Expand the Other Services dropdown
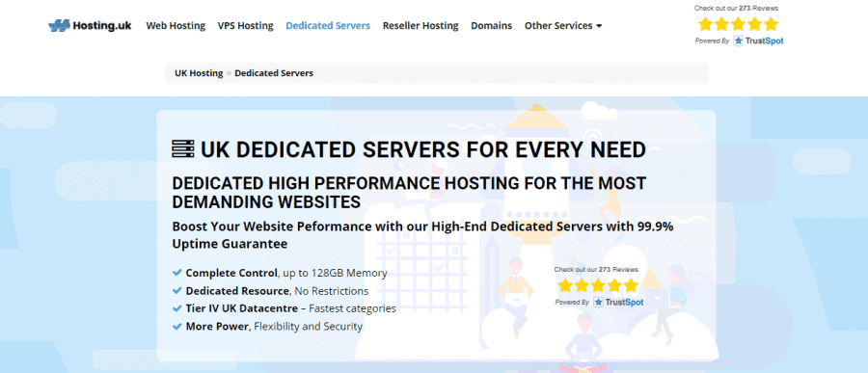The image size is (868, 373). (x=563, y=25)
